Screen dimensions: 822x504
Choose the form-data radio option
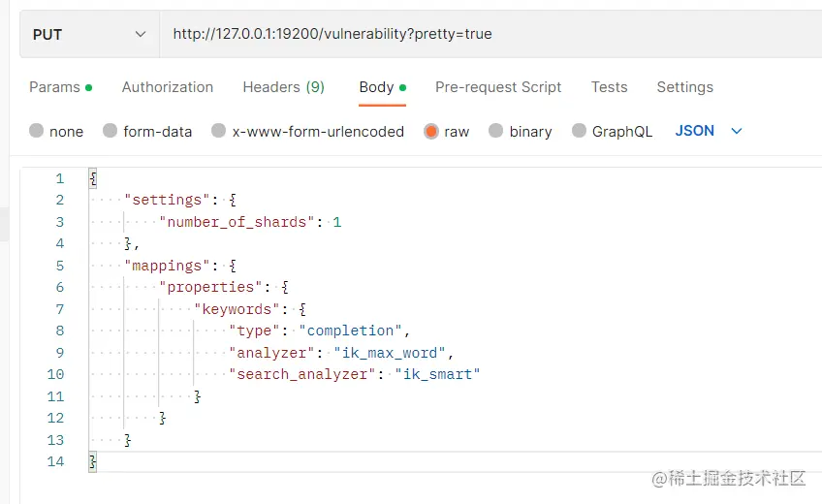click(x=111, y=132)
